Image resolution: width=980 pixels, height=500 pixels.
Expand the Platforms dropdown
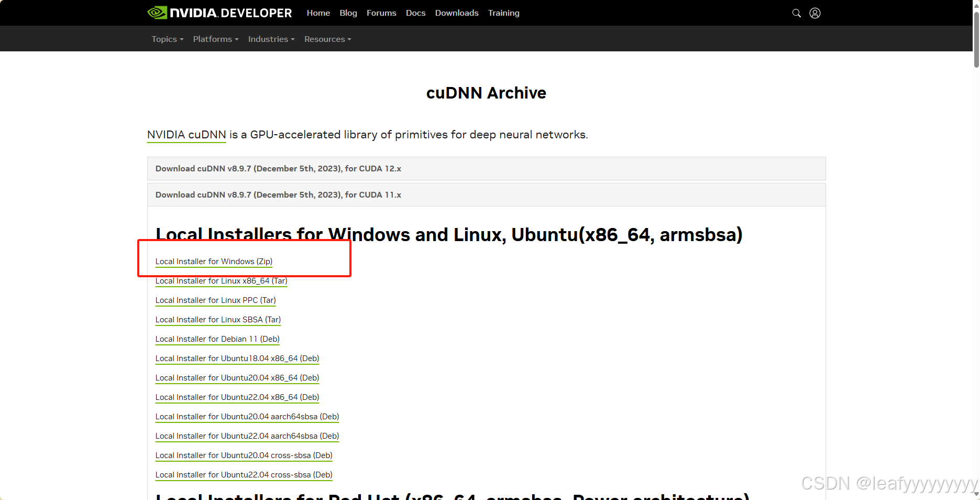point(216,39)
